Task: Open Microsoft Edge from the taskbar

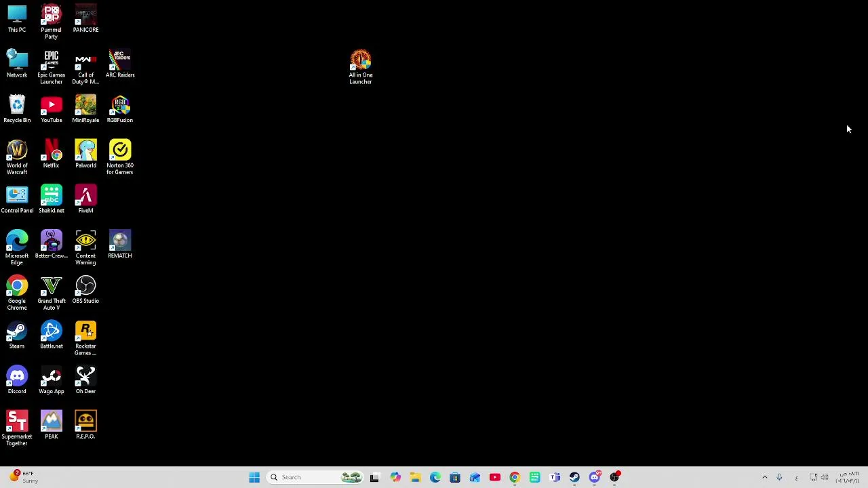Action: [435, 477]
